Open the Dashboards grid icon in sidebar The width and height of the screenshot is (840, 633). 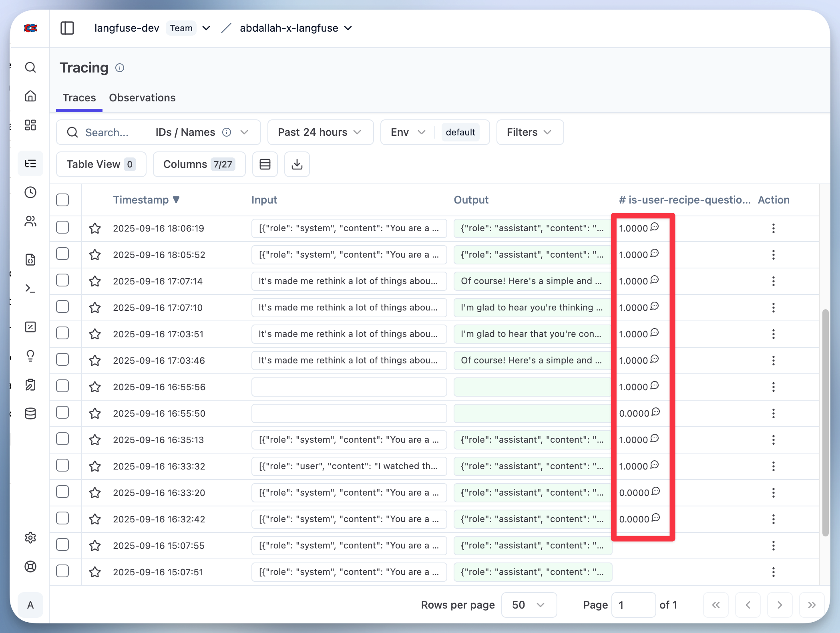[30, 125]
